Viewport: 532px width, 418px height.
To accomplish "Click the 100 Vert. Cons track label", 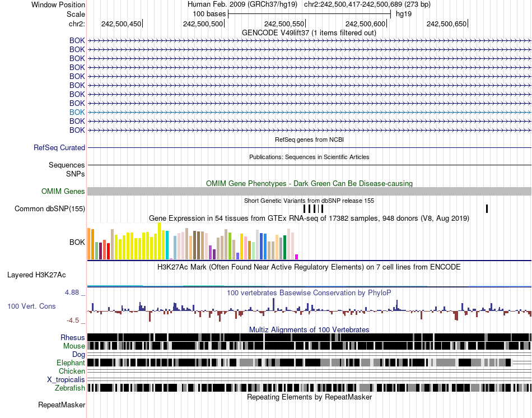I will pos(31,306).
